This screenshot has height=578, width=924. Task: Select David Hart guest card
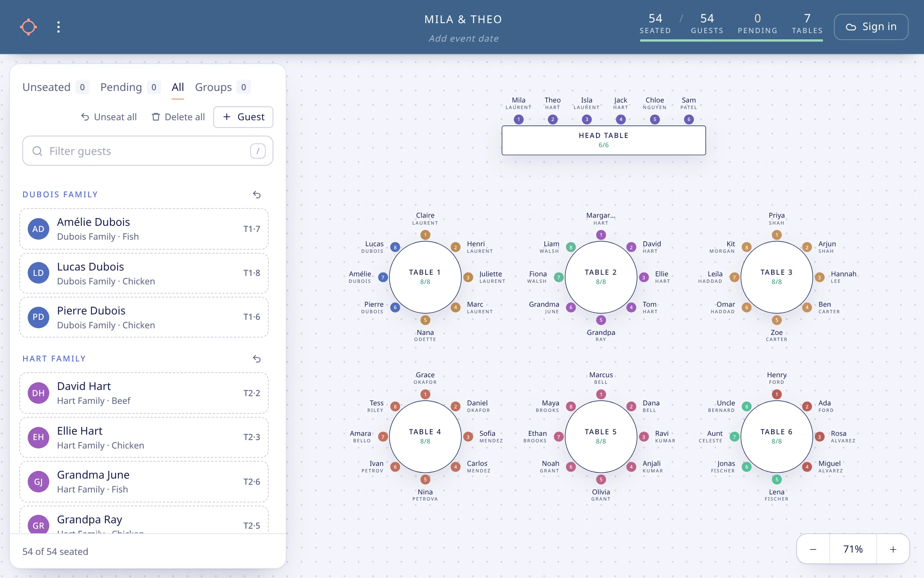(x=144, y=393)
